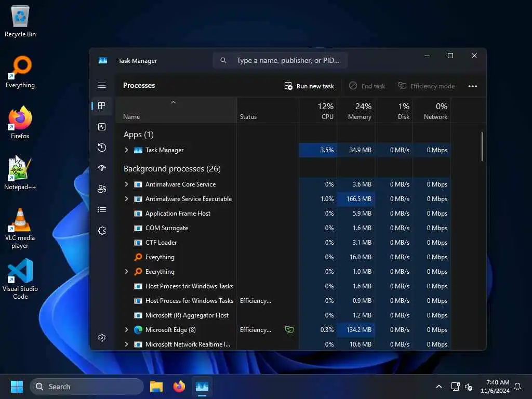The height and width of the screenshot is (399, 532).
Task: Expand the Antimalware Core Service row
Action: coord(126,184)
